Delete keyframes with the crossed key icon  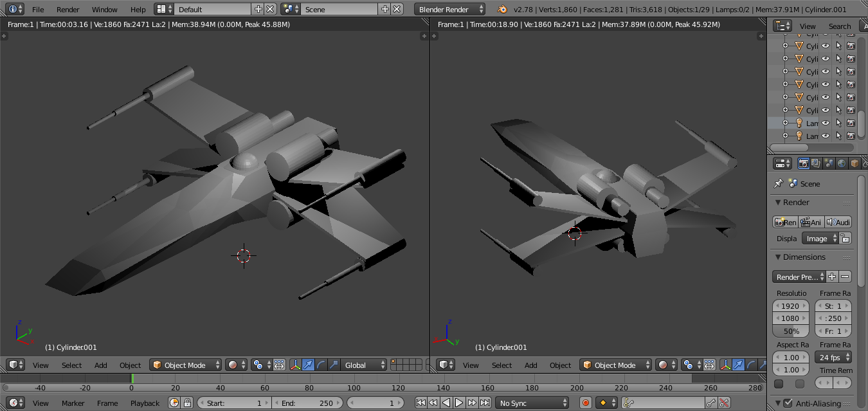point(724,403)
